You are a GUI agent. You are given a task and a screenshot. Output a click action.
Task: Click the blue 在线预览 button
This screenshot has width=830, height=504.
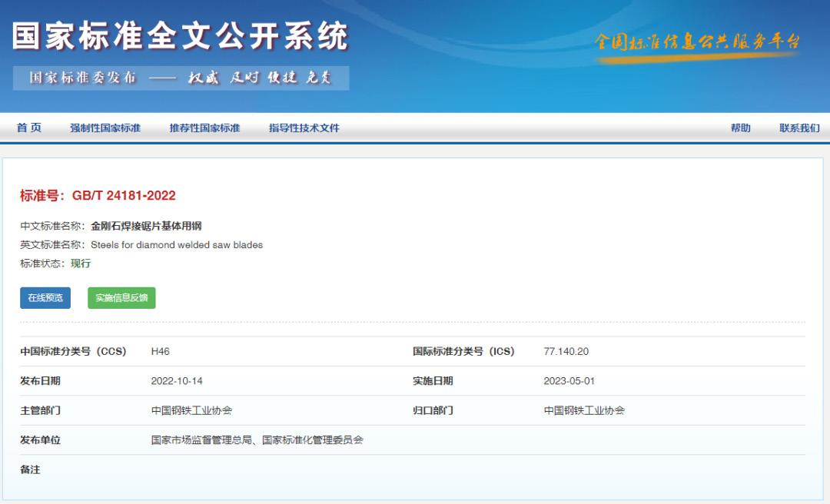45,298
